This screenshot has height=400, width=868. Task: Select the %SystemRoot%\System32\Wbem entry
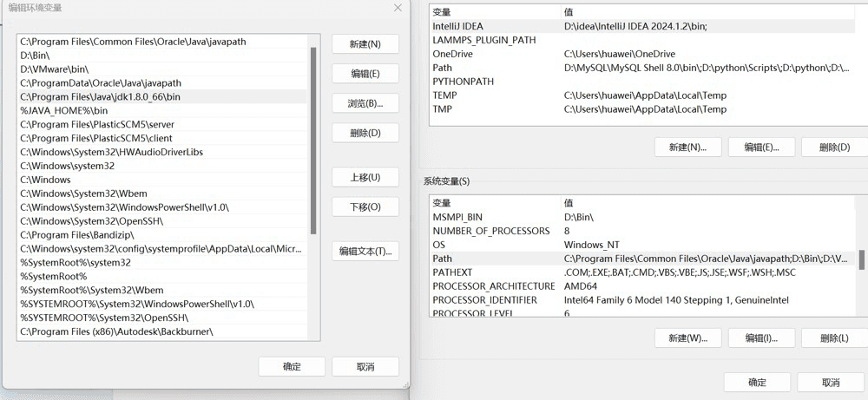click(x=161, y=291)
